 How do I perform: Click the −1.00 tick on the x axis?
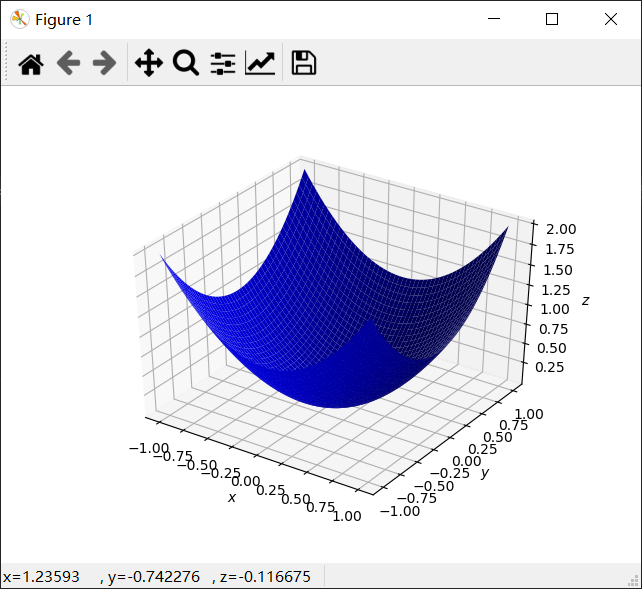click(149, 448)
